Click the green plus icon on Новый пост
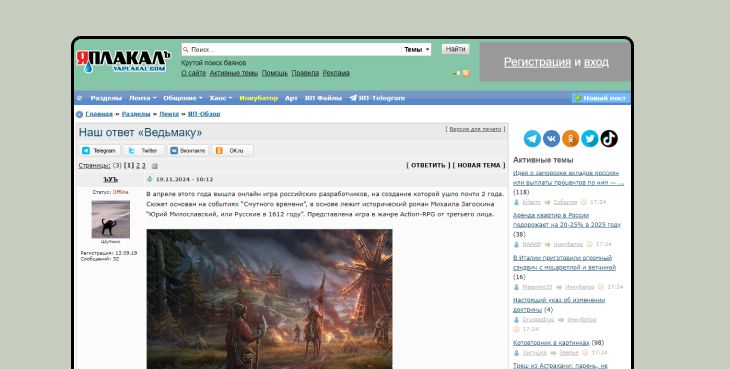 [x=578, y=98]
